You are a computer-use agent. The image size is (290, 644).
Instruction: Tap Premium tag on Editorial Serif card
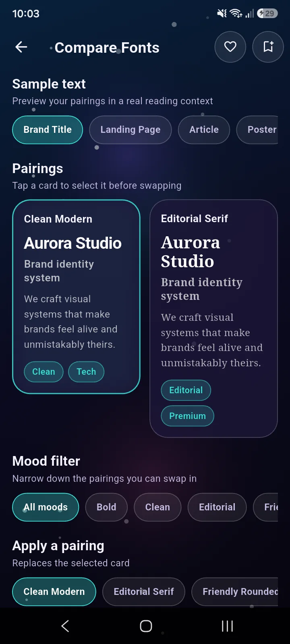(187, 416)
